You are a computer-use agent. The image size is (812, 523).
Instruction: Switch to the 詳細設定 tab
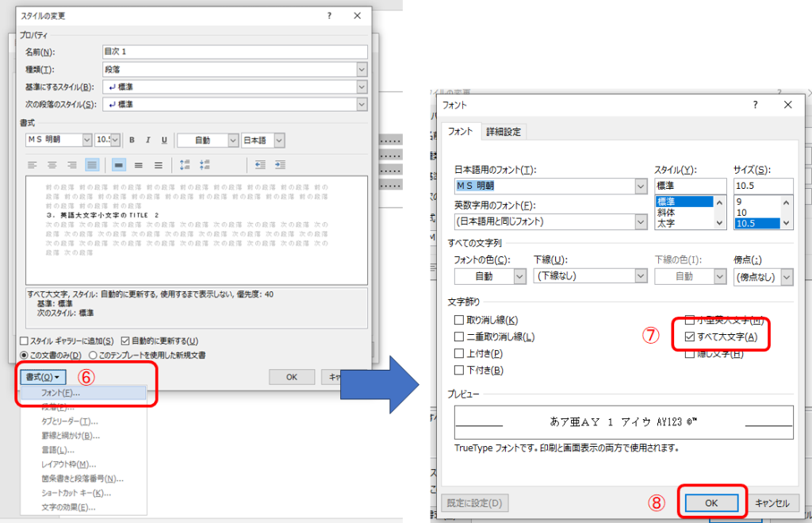point(504,132)
